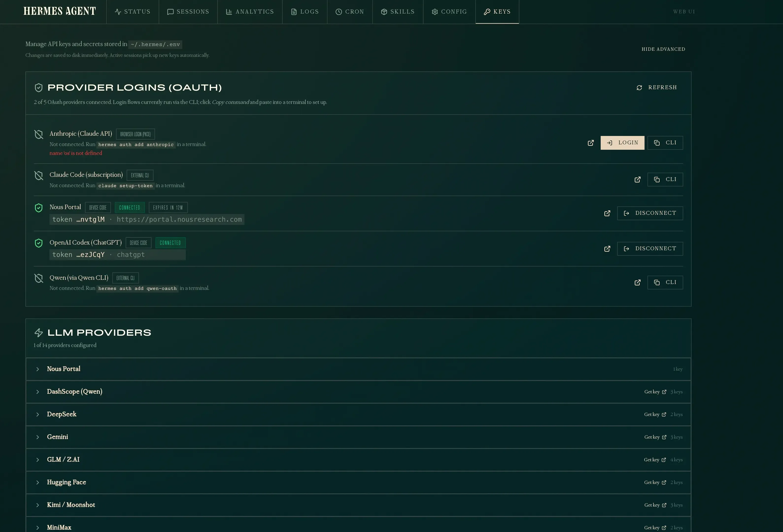Open the Config tab
This screenshot has width=783, height=532.
[x=449, y=11]
